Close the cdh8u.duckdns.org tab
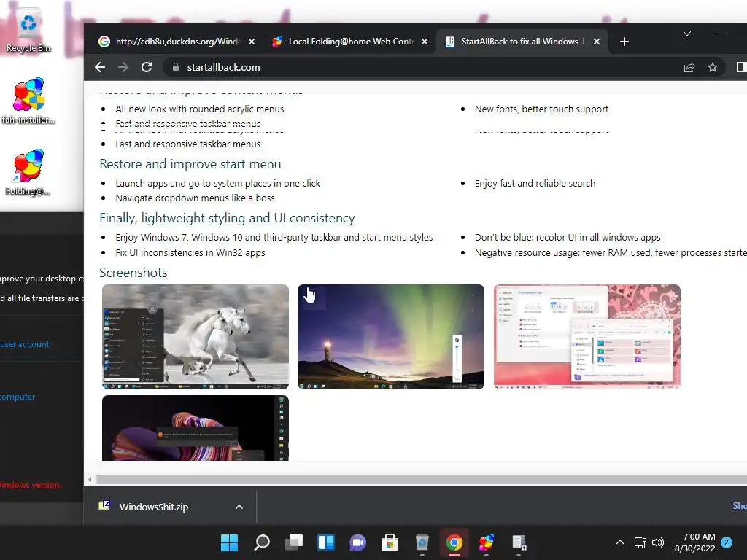This screenshot has height=560, width=747. click(x=252, y=42)
